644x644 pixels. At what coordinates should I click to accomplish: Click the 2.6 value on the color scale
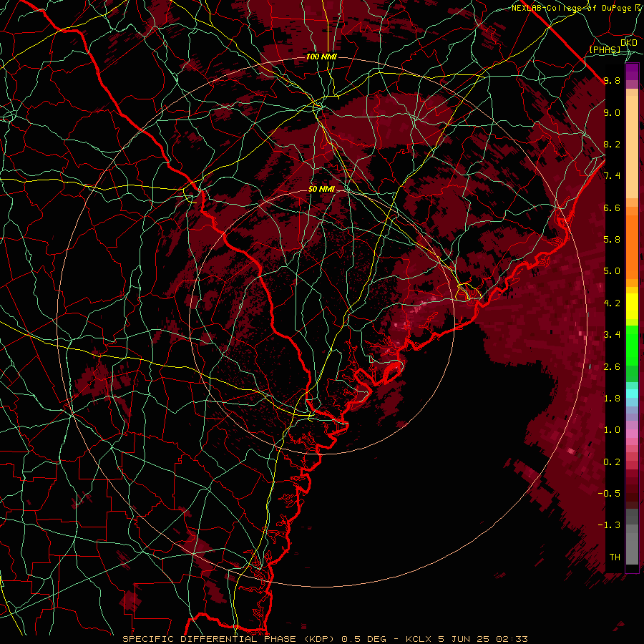[612, 367]
